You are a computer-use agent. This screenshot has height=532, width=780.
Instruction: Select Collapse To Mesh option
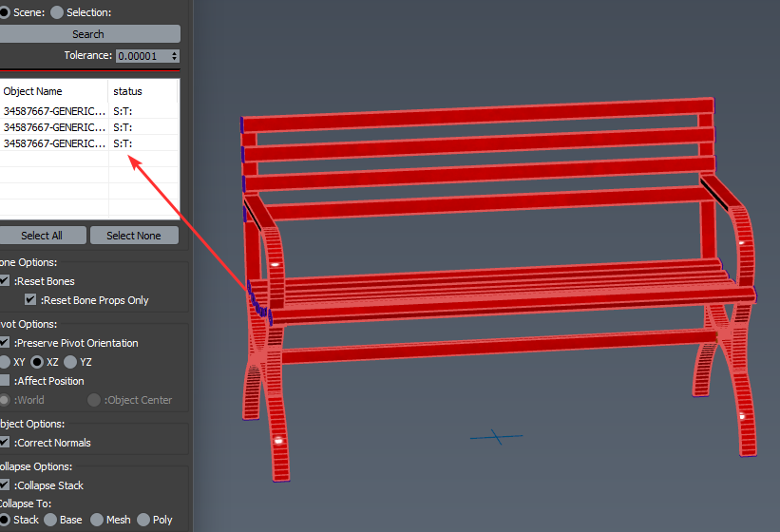click(97, 520)
